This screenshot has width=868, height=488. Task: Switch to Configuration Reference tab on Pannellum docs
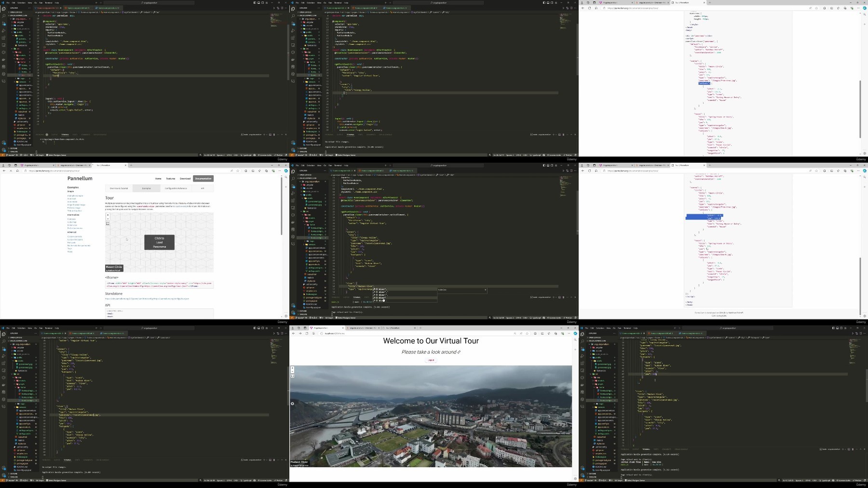176,188
